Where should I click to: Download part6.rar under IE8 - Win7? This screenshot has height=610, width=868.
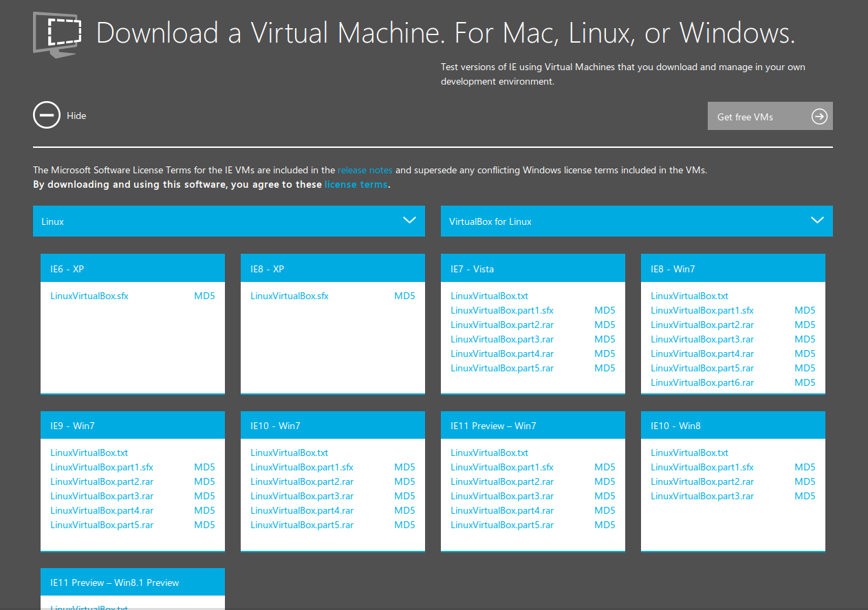tap(702, 382)
